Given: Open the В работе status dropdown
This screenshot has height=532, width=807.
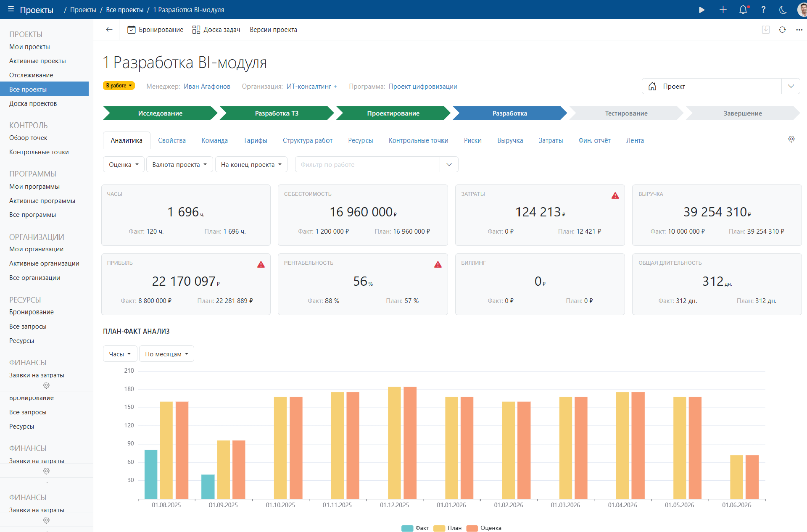Looking at the screenshot, I should point(119,86).
